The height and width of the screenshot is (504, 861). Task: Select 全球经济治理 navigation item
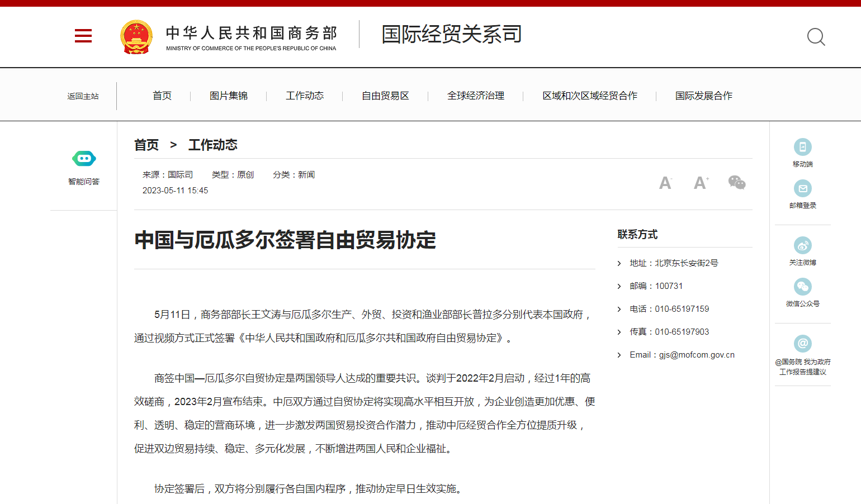point(476,96)
